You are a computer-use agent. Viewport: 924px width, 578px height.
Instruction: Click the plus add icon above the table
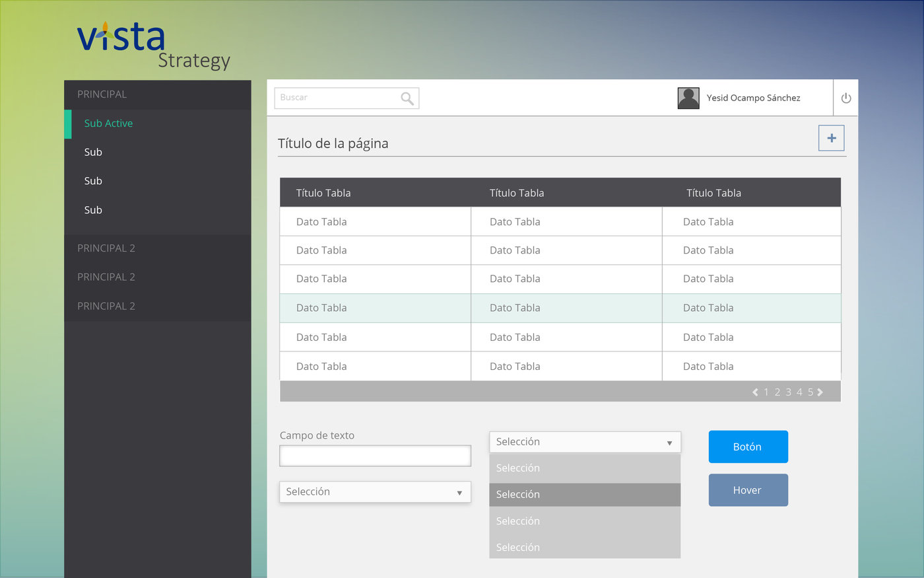831,137
